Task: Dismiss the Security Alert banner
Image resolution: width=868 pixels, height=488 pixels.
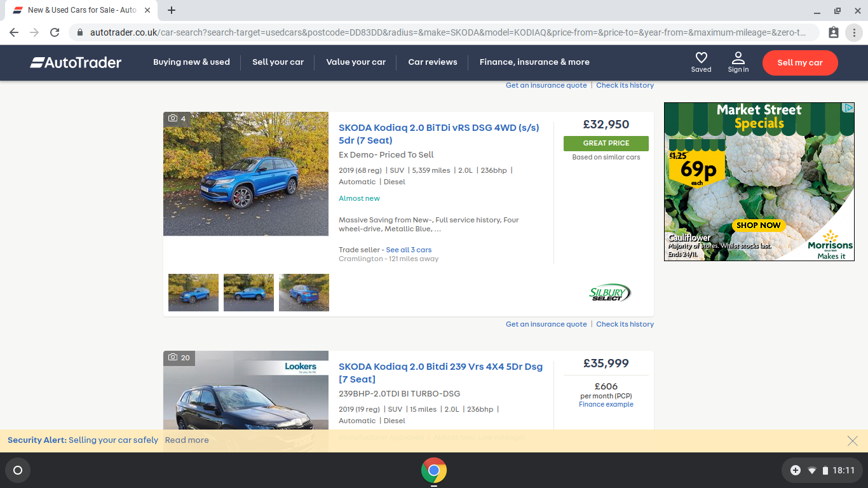Action: [853, 440]
